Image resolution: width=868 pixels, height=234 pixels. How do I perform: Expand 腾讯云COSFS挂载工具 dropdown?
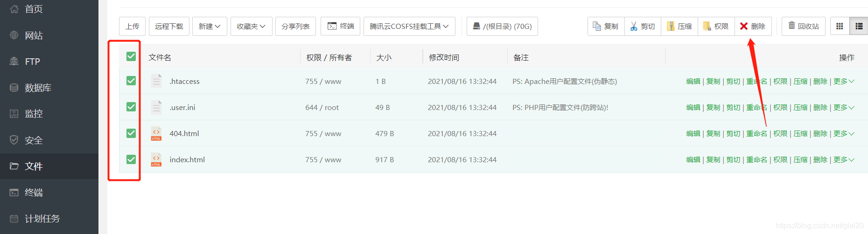tap(409, 26)
